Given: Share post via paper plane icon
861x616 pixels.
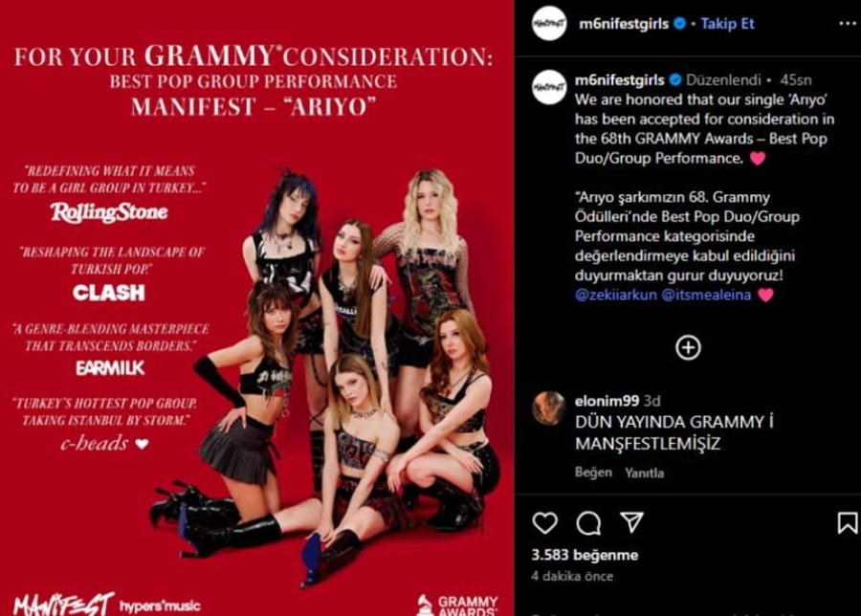Looking at the screenshot, I should click(631, 522).
